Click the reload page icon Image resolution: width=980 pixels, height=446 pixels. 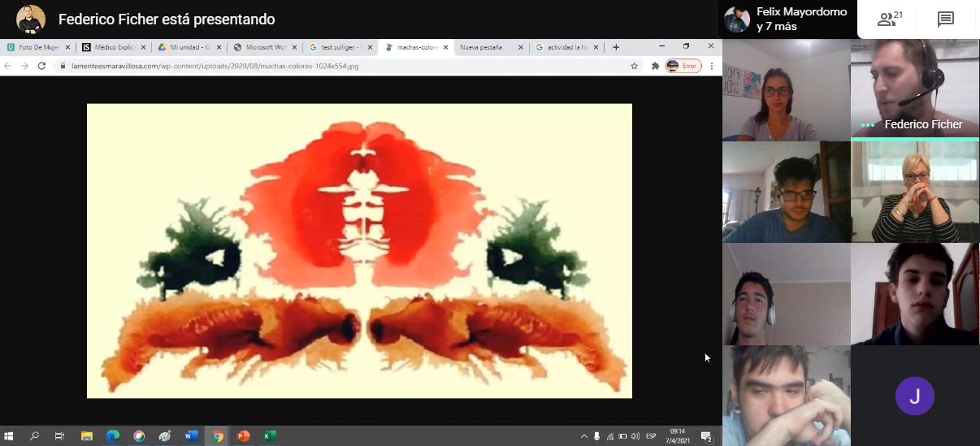point(41,66)
